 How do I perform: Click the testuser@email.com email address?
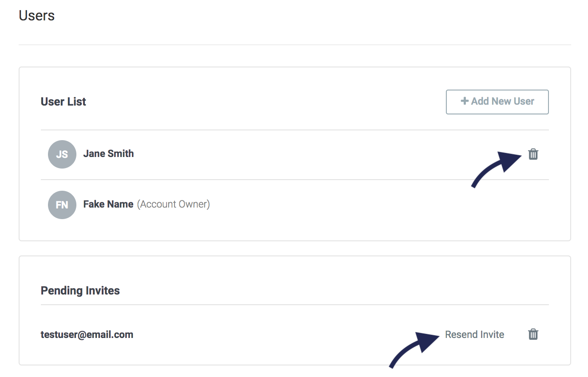(87, 334)
